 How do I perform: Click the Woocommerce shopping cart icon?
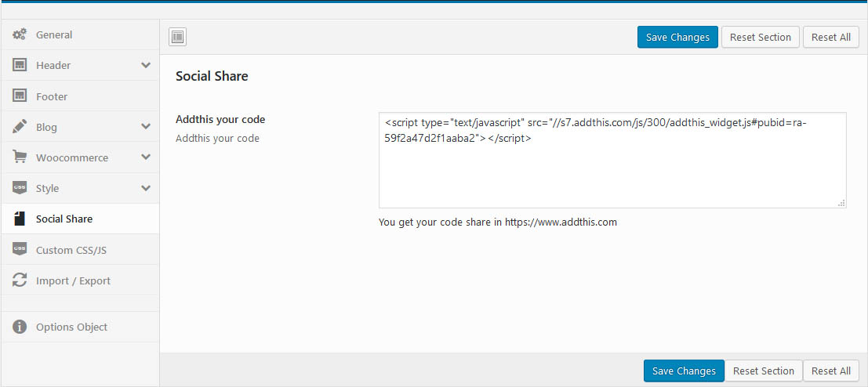(20, 157)
